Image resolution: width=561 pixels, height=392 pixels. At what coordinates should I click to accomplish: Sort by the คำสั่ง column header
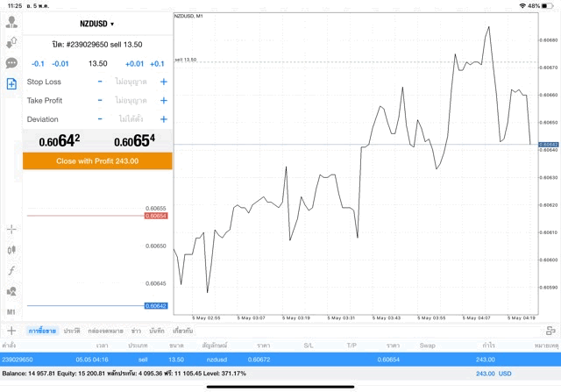tap(9, 346)
